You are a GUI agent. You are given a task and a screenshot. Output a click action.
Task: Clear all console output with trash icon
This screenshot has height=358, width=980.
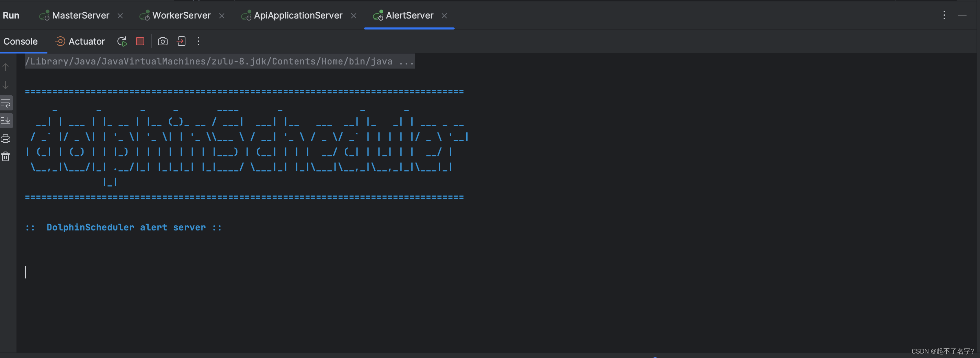coord(6,156)
